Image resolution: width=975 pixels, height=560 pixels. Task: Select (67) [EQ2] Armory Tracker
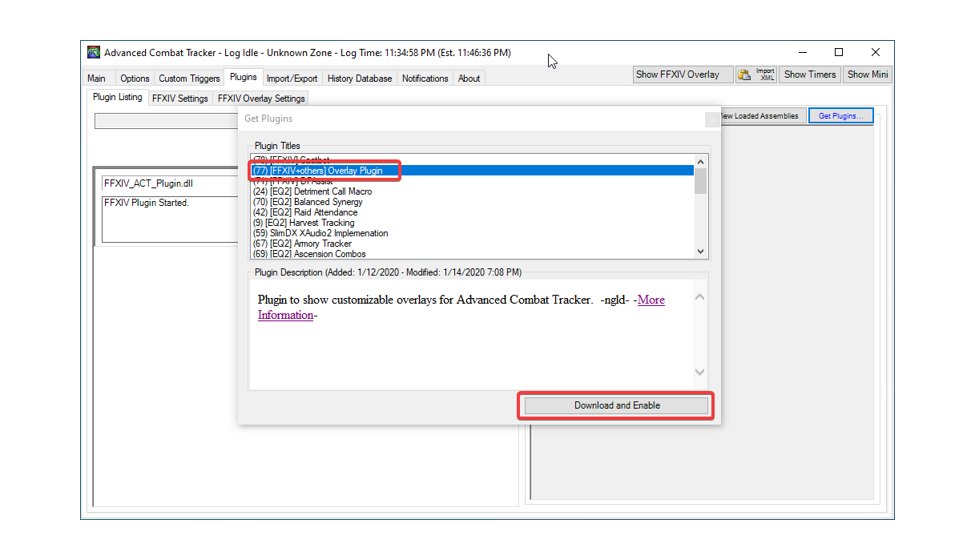point(473,244)
